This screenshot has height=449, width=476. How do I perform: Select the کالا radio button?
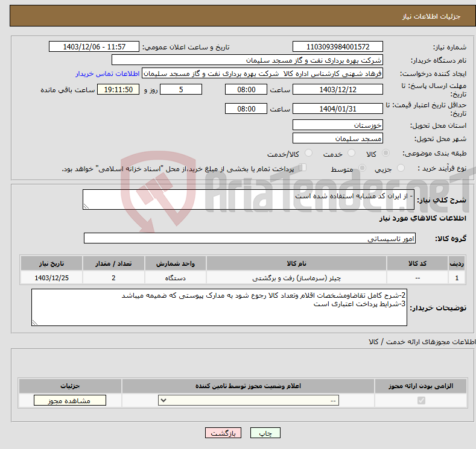click(x=386, y=153)
